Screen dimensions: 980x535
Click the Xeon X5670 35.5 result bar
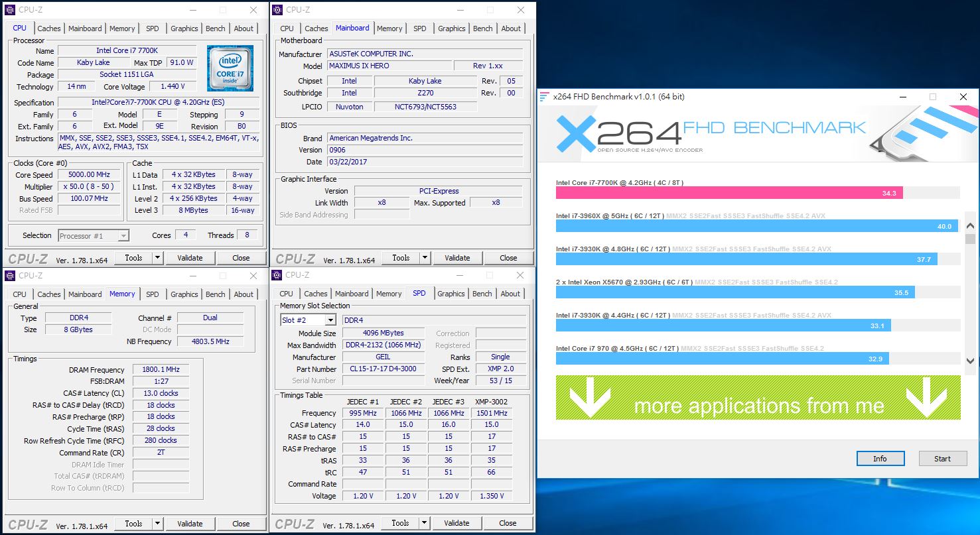(735, 292)
